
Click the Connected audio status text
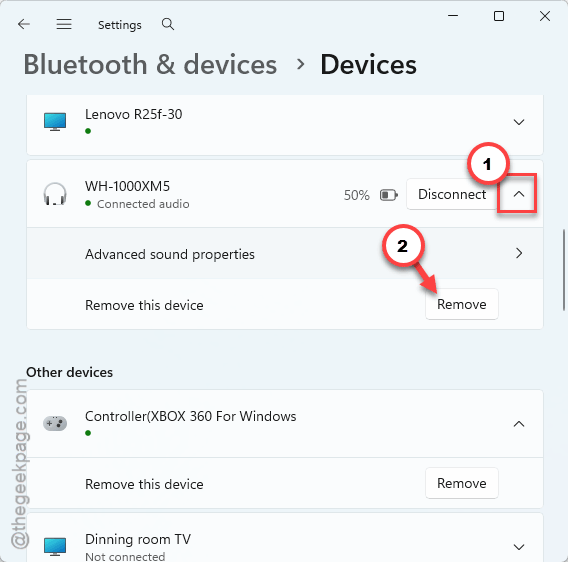(143, 204)
